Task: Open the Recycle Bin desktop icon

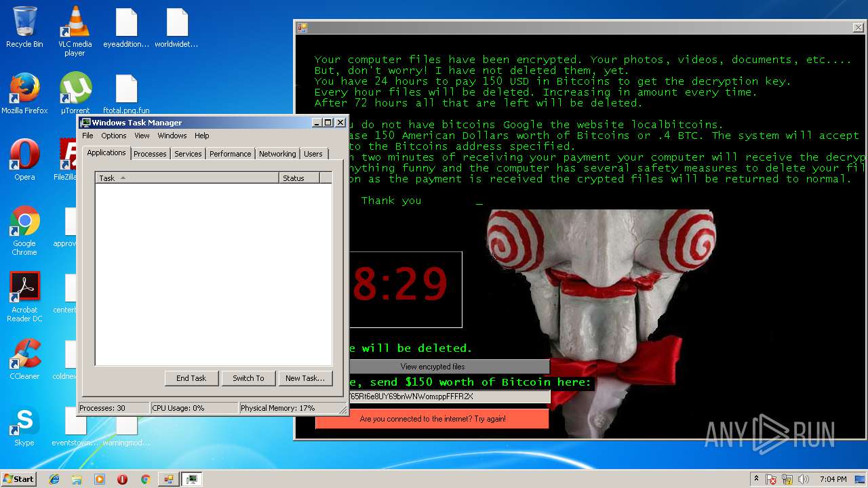Action: pyautogui.click(x=24, y=27)
